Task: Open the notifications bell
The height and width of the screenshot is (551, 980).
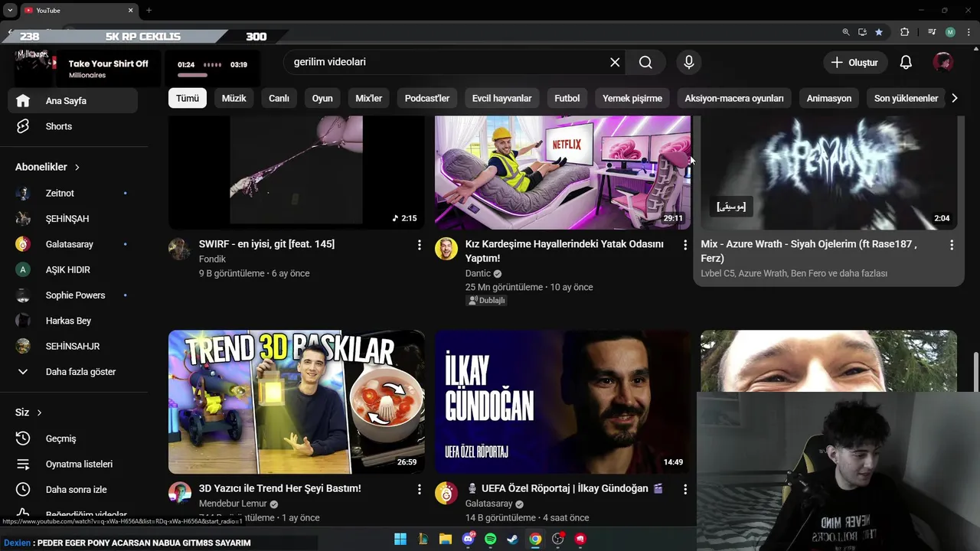Action: click(906, 62)
